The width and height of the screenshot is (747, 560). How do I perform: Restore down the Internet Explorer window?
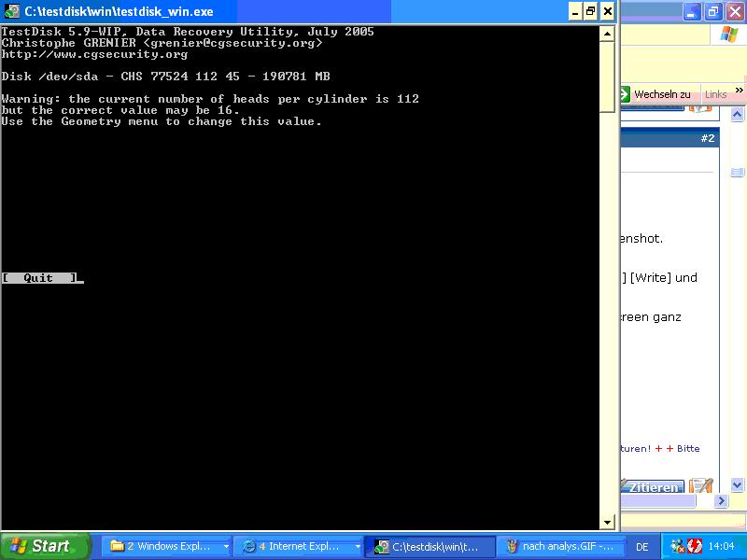[713, 11]
